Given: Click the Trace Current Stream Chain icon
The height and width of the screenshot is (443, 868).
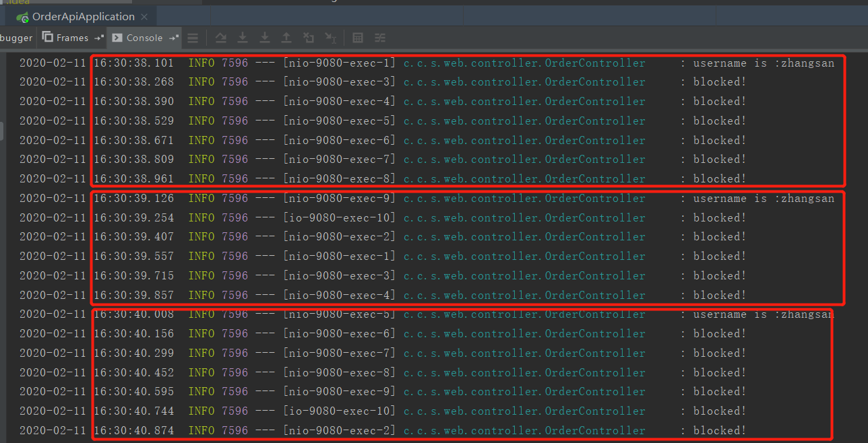Looking at the screenshot, I should click(x=380, y=38).
